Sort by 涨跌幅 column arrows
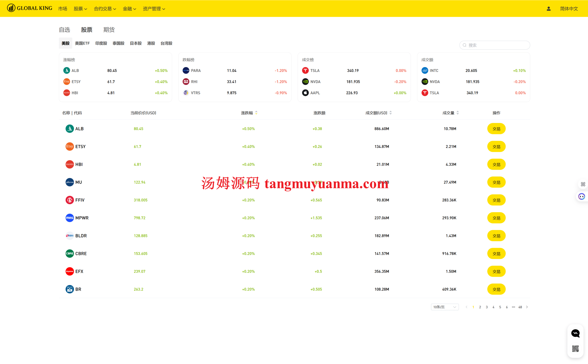Screen dimensions: 588x364 [256, 113]
